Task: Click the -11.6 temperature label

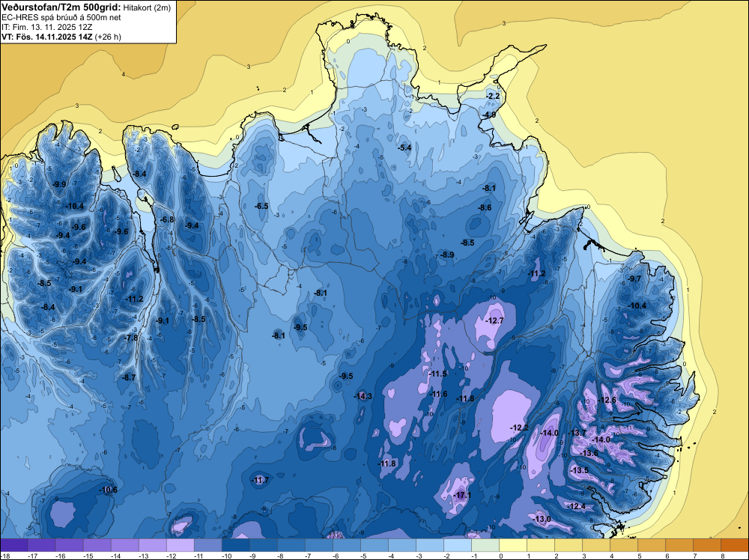Action: click(x=438, y=394)
